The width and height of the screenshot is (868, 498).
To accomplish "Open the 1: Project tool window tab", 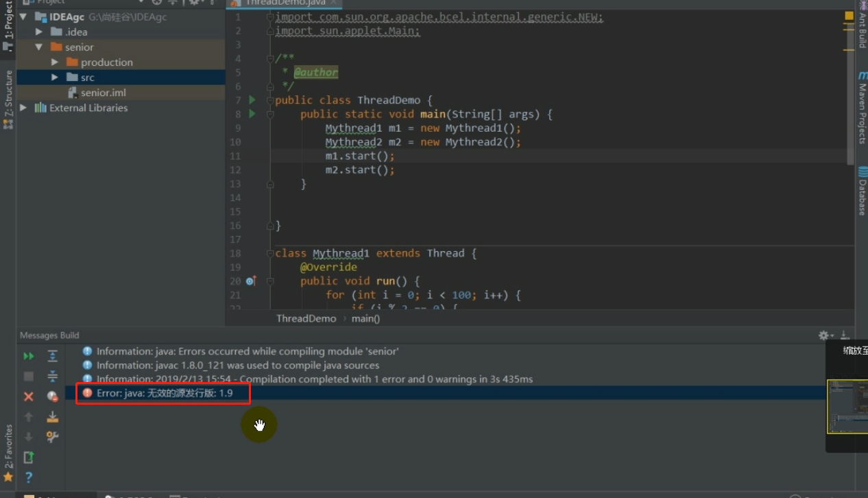I will click(8, 26).
